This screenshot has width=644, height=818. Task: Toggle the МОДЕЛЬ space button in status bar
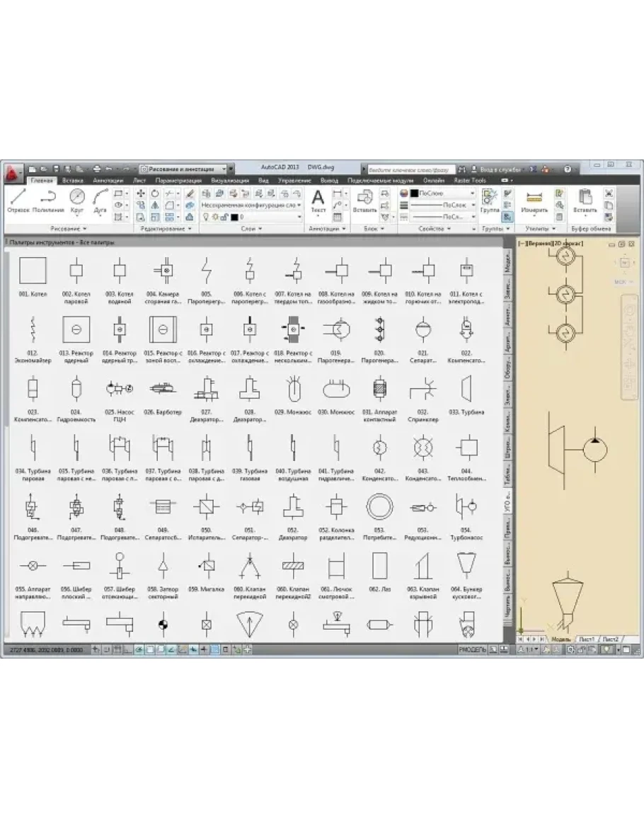(x=472, y=649)
